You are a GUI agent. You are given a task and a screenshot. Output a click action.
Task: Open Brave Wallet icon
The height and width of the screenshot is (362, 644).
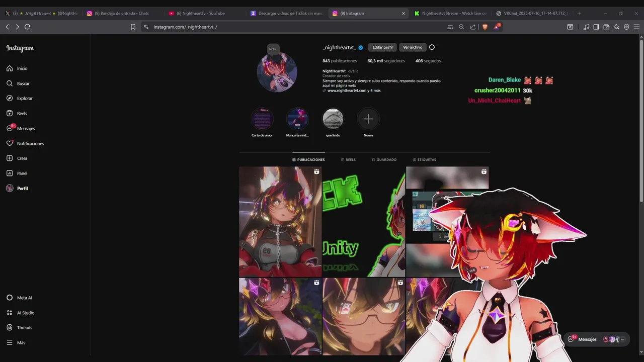point(606,27)
